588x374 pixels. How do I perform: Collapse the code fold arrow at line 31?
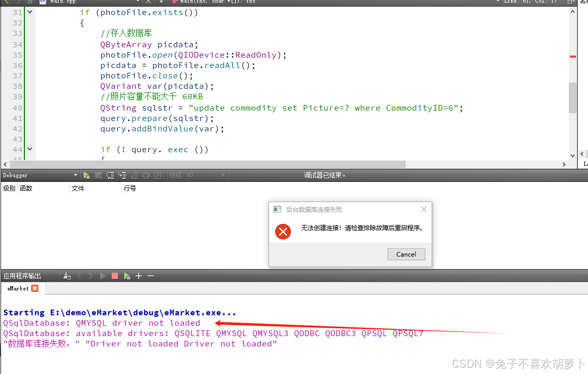[x=30, y=12]
